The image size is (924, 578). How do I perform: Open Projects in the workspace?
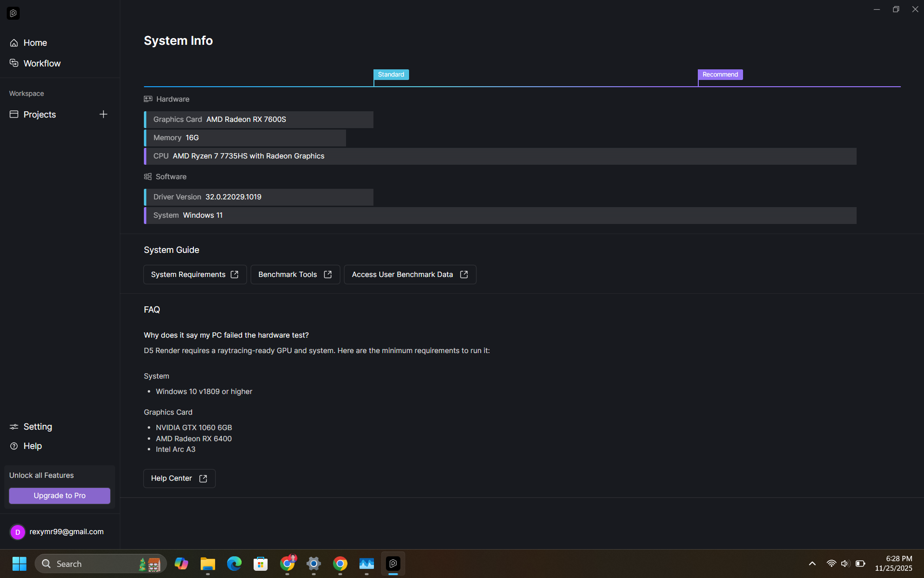39,115
